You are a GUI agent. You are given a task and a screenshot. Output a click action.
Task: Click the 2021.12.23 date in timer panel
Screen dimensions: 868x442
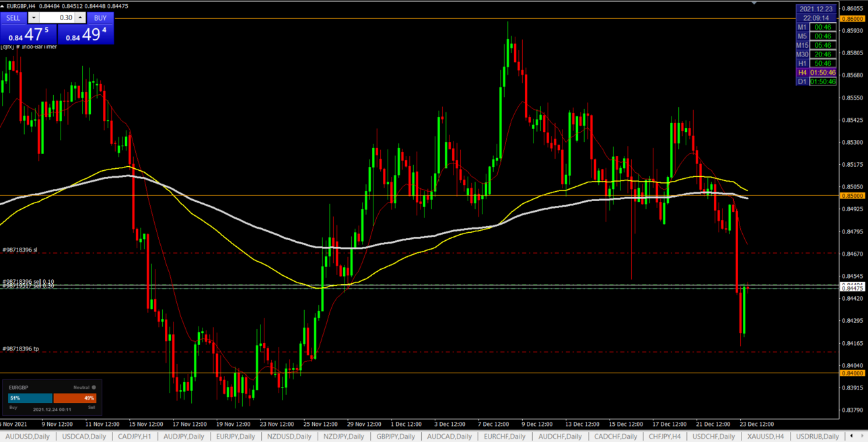tap(816, 9)
